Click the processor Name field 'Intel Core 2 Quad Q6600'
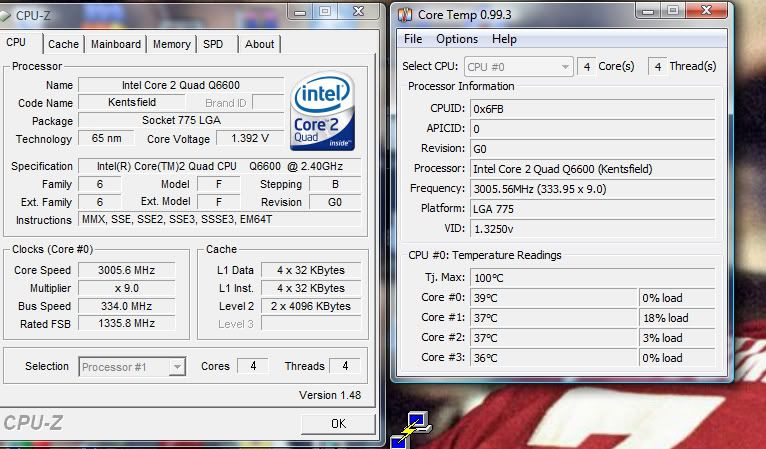This screenshot has height=449, width=766. [181, 85]
